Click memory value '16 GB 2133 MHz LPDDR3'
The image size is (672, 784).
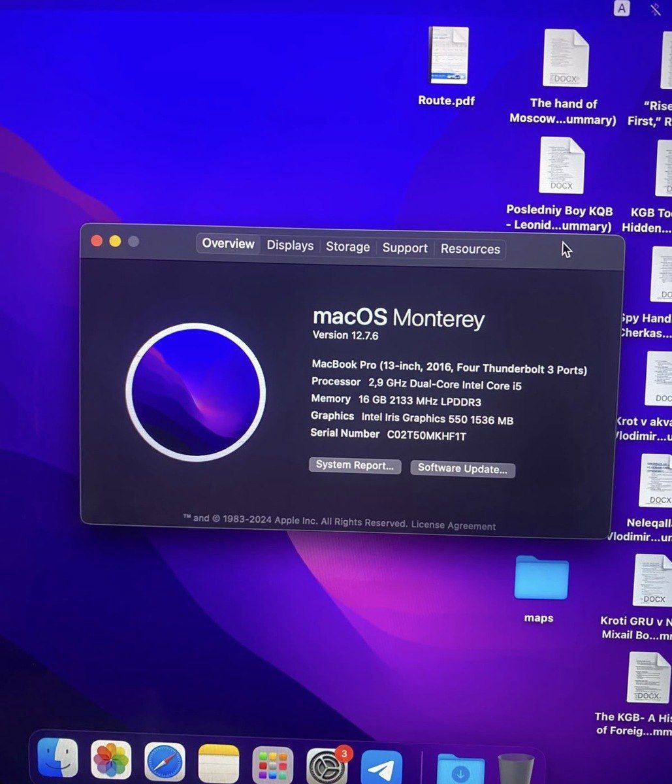[x=419, y=401]
